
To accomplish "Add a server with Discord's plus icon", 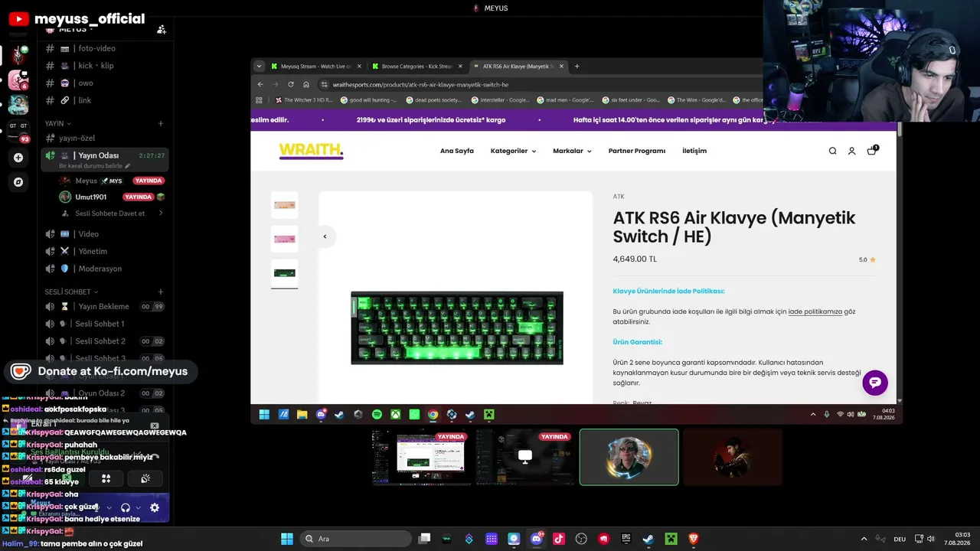I will [x=18, y=158].
